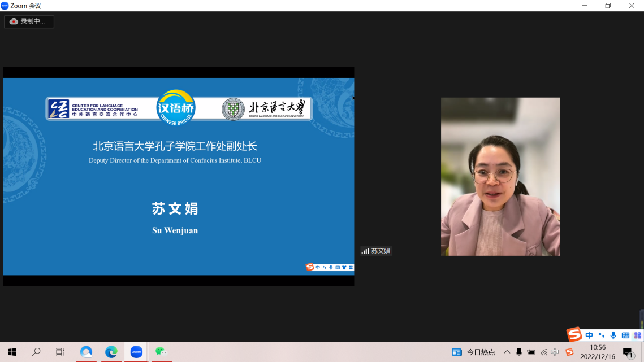
Task: Click the 录制中 recording indicator
Action: 28,21
